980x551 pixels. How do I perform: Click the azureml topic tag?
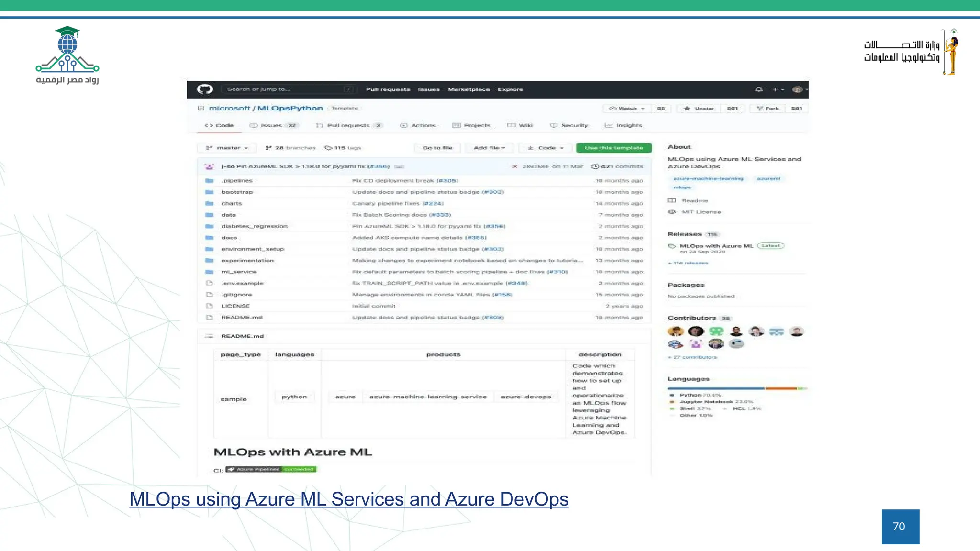click(x=768, y=179)
